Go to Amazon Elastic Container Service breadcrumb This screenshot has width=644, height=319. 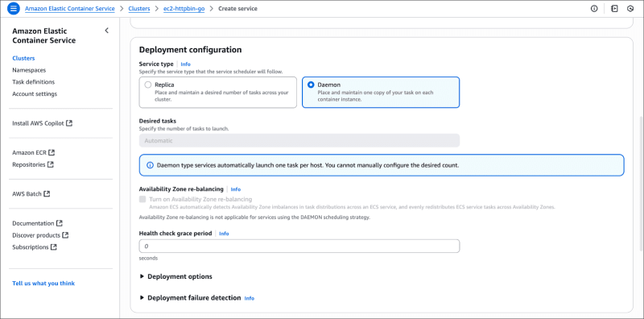[70, 9]
